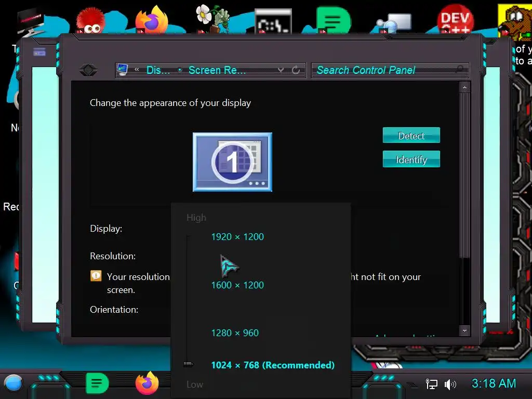This screenshot has height=399, width=532.
Task: Open the Firefox desktop icon
Action: click(152, 20)
